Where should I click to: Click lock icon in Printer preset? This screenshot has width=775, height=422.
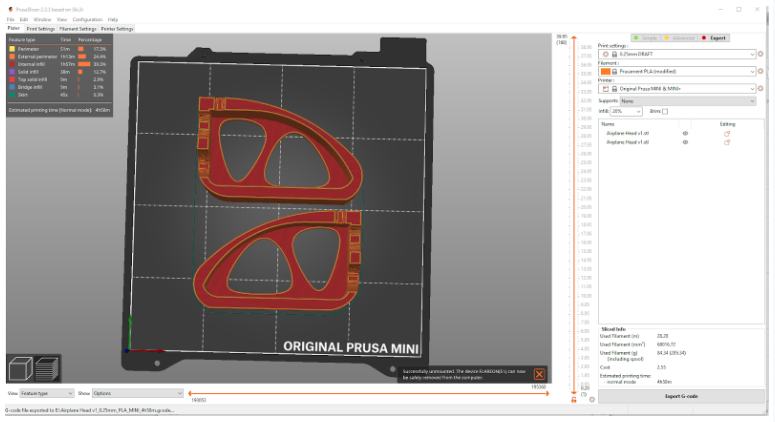614,88
